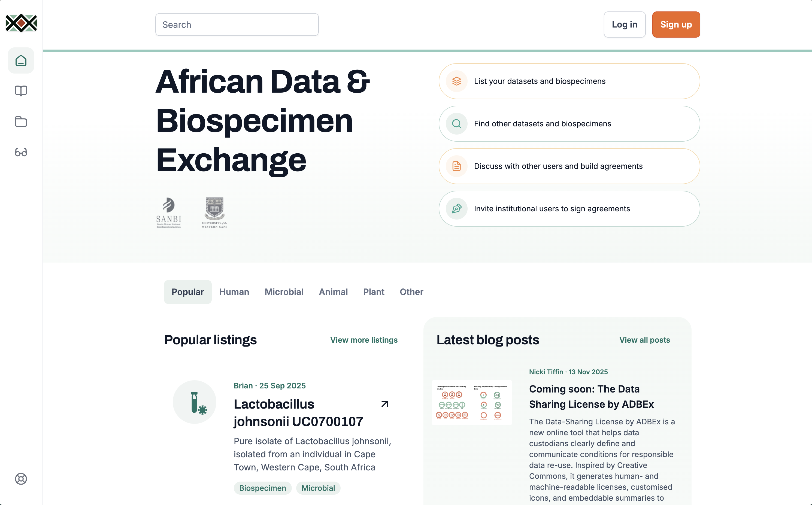The width and height of the screenshot is (812, 505).
Task: Open the Lactobacillus listing via its arrow icon
Action: [384, 404]
